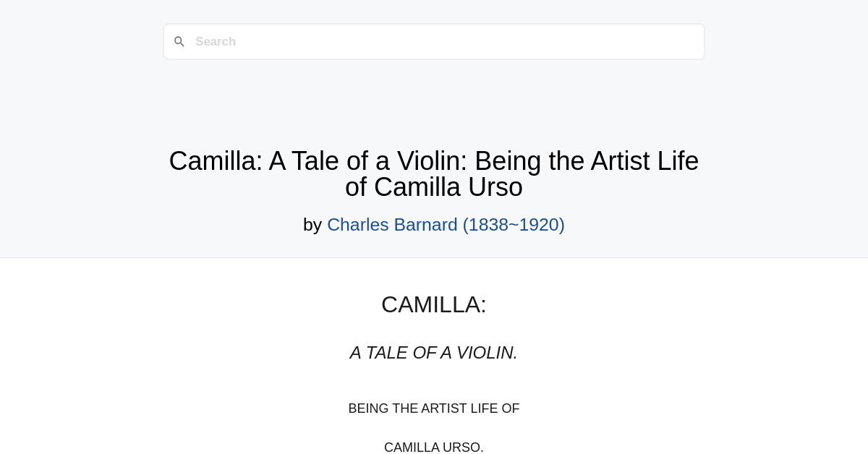
Task: Click the line CAMILLA URSO
Action: pos(434,447)
